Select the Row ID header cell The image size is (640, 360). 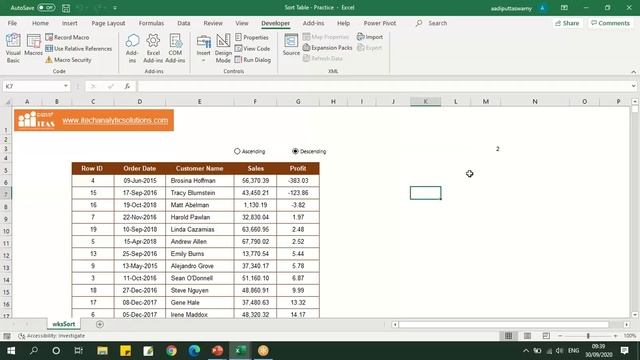[93, 169]
